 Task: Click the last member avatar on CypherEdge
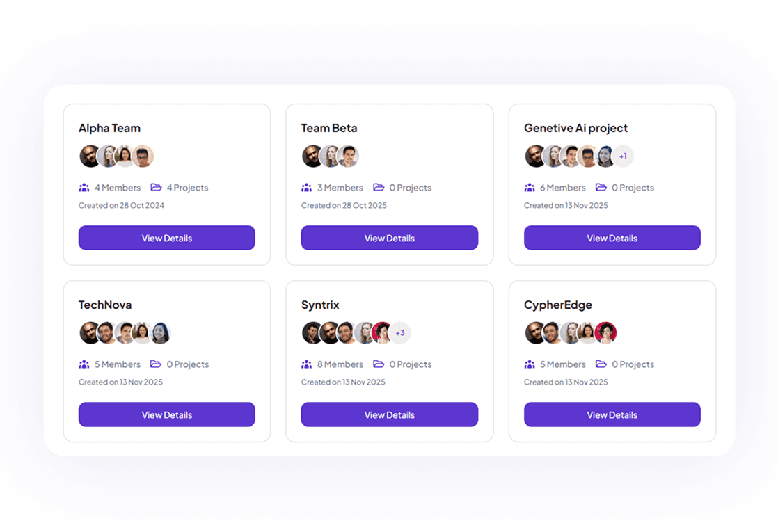(x=606, y=332)
